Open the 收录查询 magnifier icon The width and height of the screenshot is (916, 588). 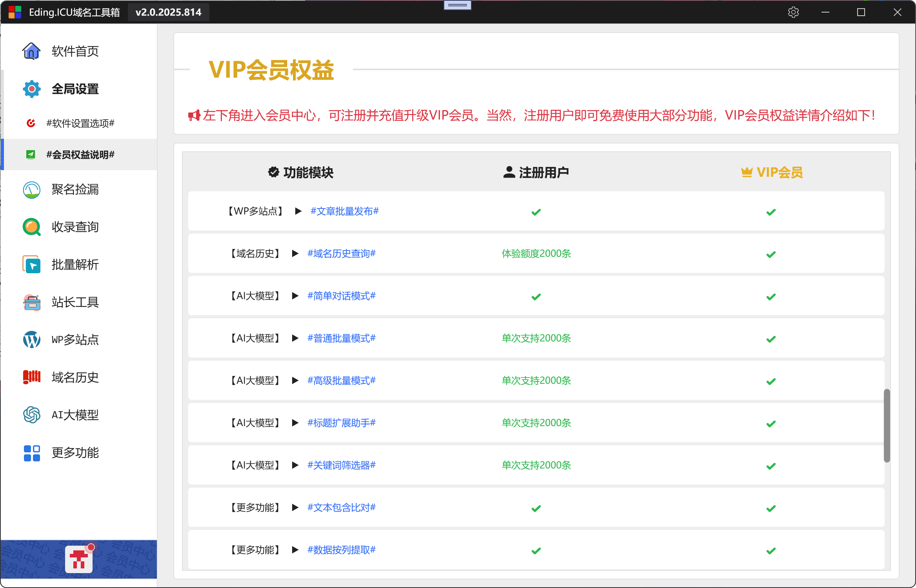[31, 227]
